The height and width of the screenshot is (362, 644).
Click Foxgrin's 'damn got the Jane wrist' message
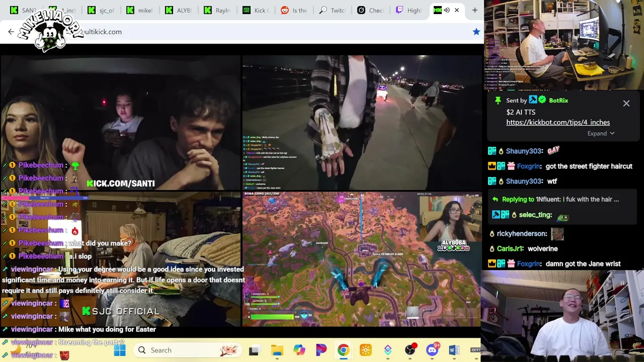(583, 263)
